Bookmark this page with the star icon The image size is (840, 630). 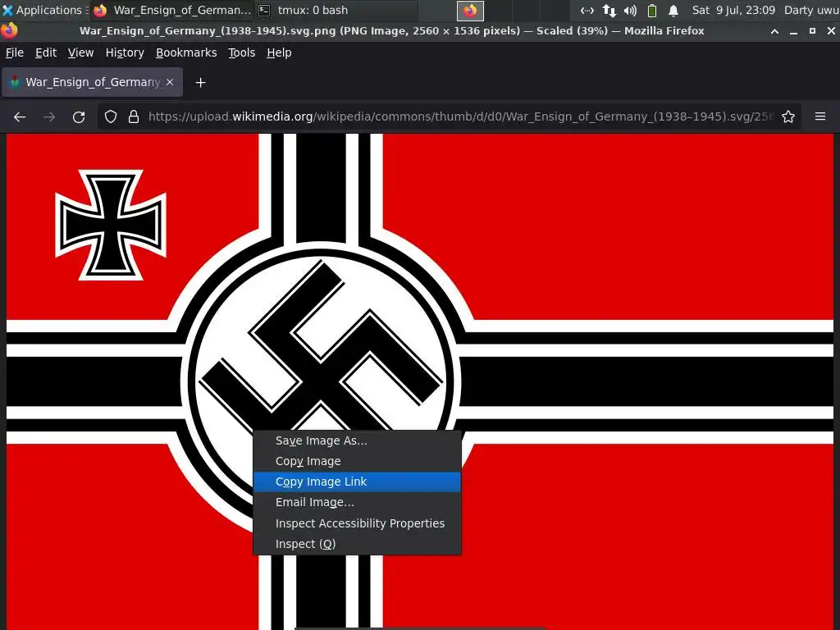pos(788,116)
